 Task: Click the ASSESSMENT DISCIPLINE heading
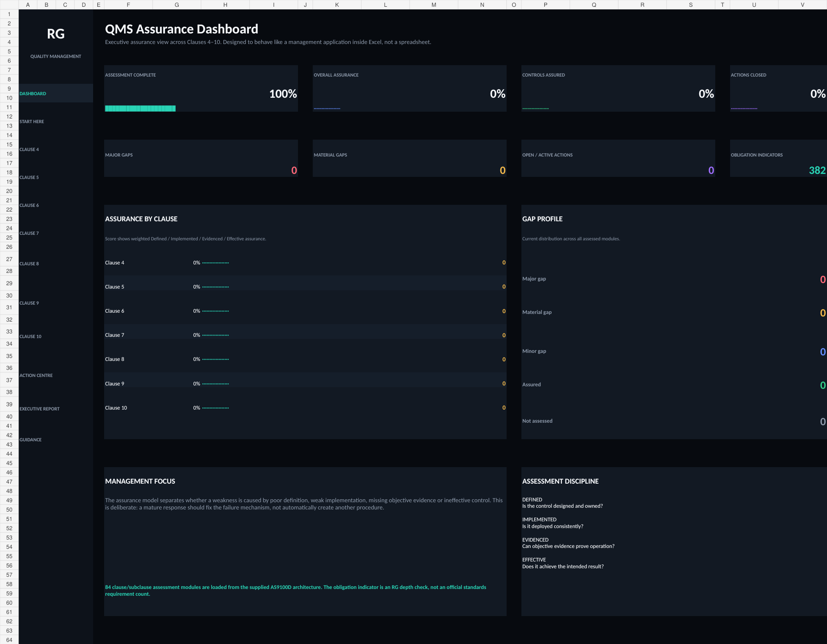[560, 481]
